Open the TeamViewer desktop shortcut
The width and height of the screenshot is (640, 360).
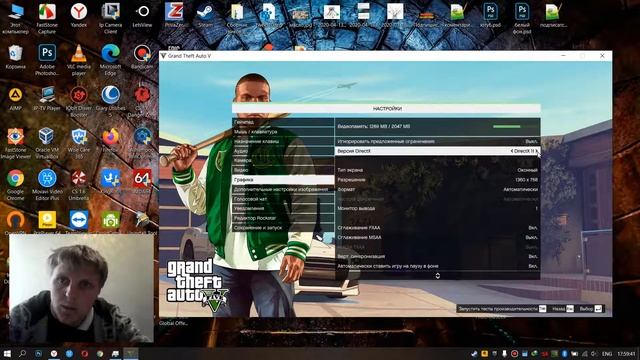tap(79, 222)
